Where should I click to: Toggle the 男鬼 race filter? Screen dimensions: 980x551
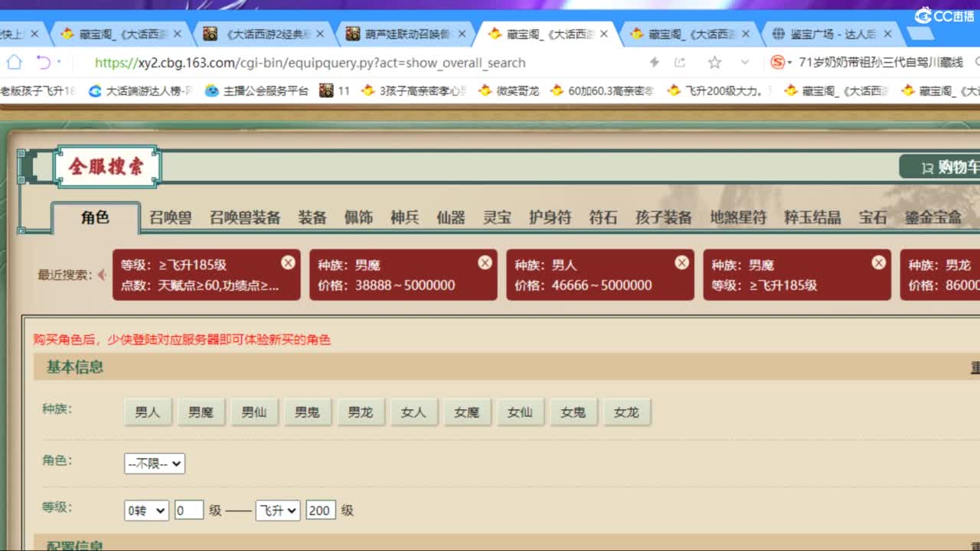(307, 412)
